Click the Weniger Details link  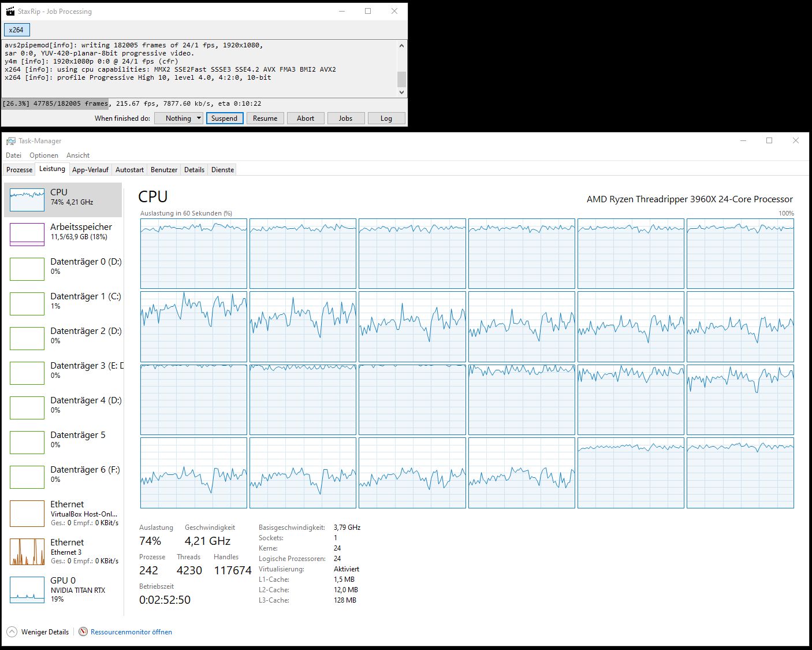pos(45,632)
